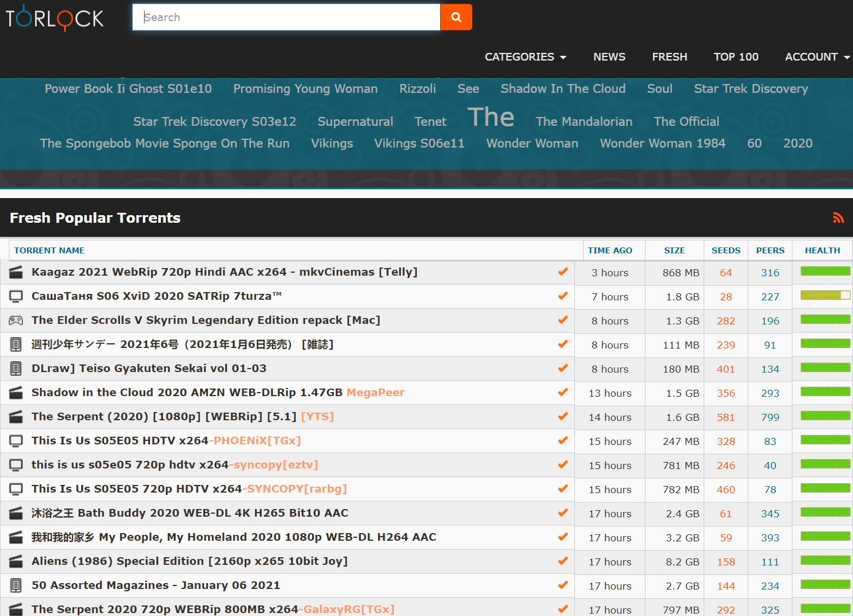Image resolution: width=853 pixels, height=616 pixels.
Task: Click the verified checkmark on Bath Buddy 2020 row
Action: click(x=563, y=513)
